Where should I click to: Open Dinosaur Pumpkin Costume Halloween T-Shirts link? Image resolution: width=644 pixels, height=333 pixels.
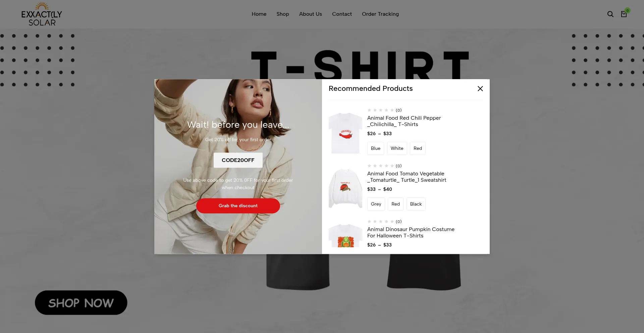click(411, 232)
